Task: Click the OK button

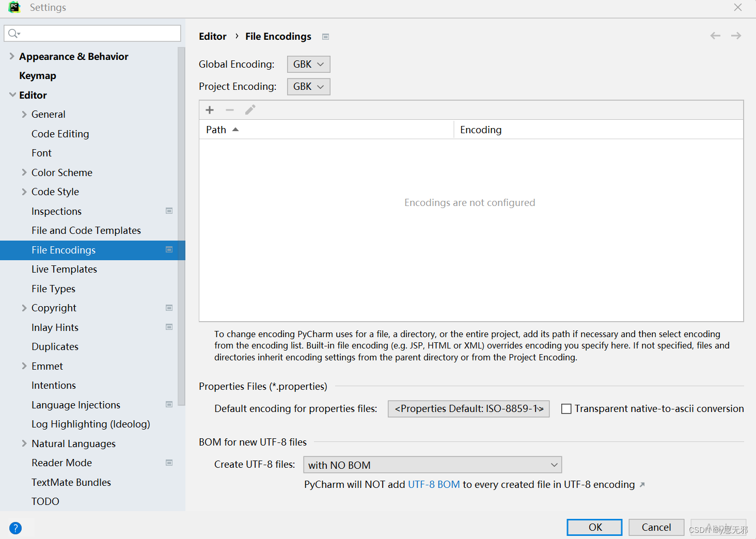Action: coord(594,527)
